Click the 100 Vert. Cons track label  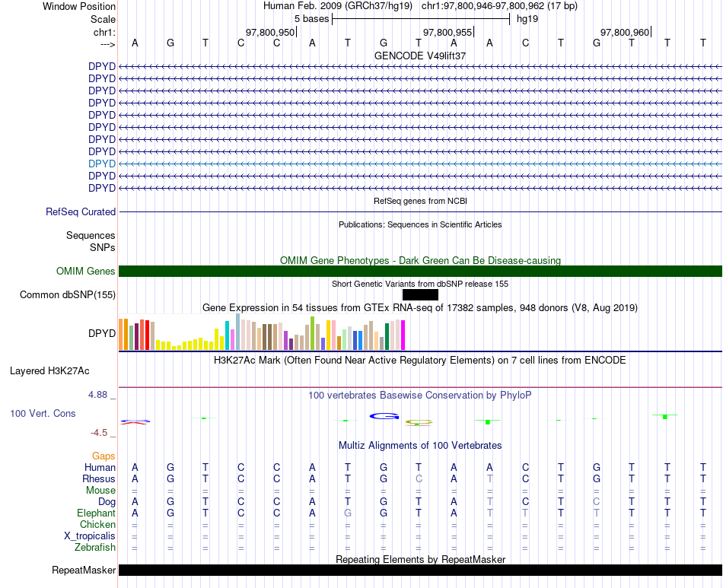coord(43,413)
